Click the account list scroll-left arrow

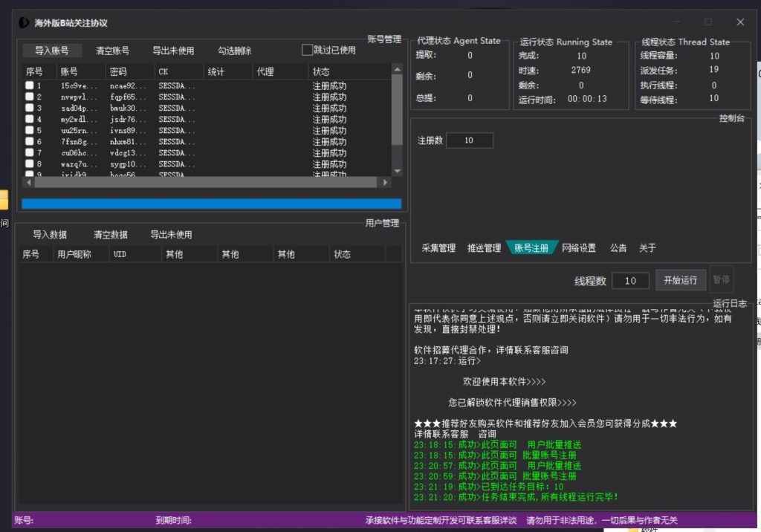pos(29,182)
